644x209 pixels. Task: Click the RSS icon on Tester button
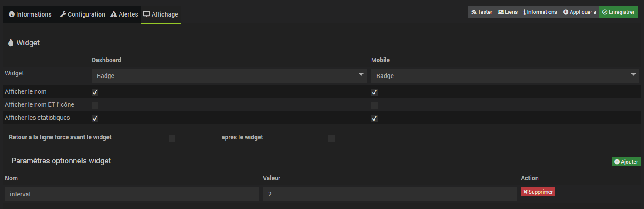pos(474,12)
